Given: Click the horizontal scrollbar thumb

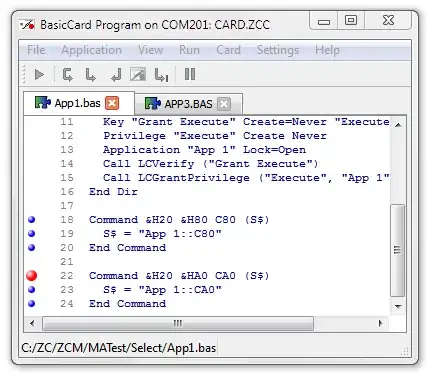Looking at the screenshot, I should [x=178, y=323].
